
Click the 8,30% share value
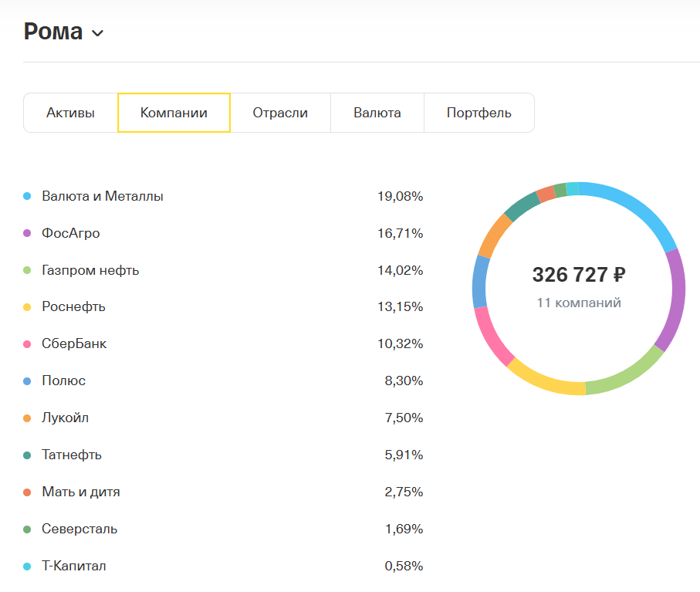(x=404, y=381)
